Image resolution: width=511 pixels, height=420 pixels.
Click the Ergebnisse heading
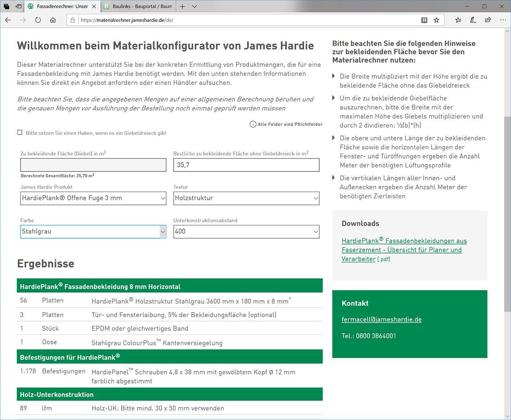[45, 264]
